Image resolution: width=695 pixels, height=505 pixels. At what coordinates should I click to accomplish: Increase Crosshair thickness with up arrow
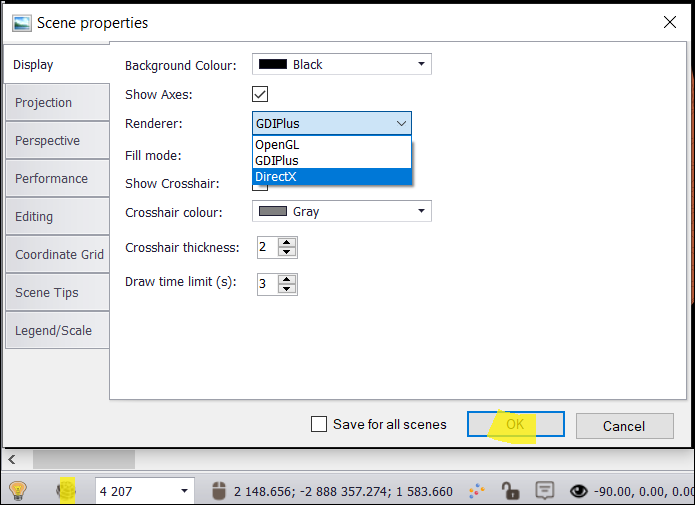pos(287,242)
